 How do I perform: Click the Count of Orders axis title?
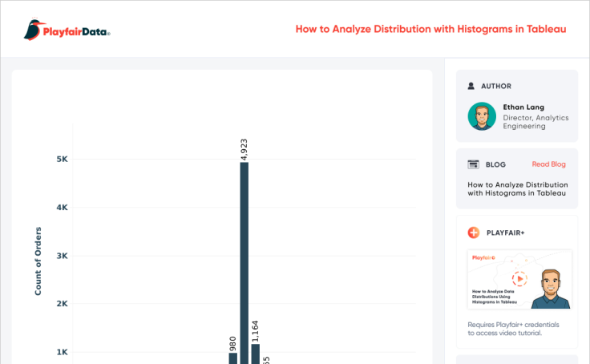click(x=38, y=261)
